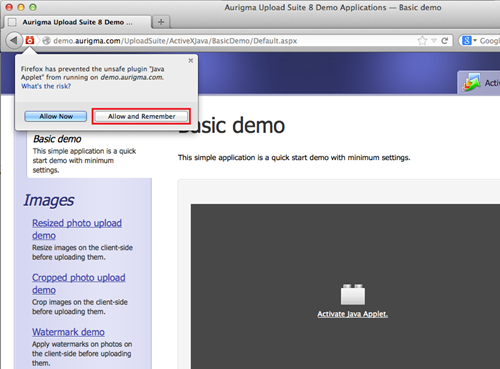Click the Activate Java Applet link
This screenshot has height=369, width=500.
tap(352, 314)
